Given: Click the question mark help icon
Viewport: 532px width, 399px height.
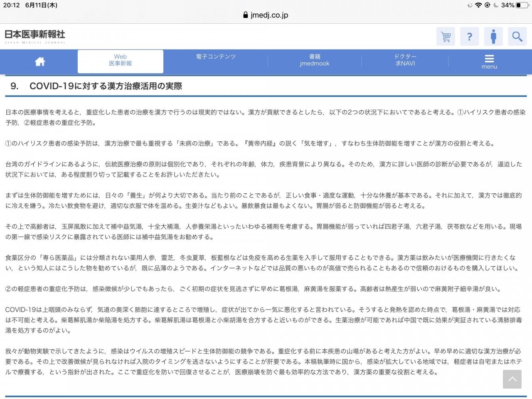Looking at the screenshot, I should 470,37.
